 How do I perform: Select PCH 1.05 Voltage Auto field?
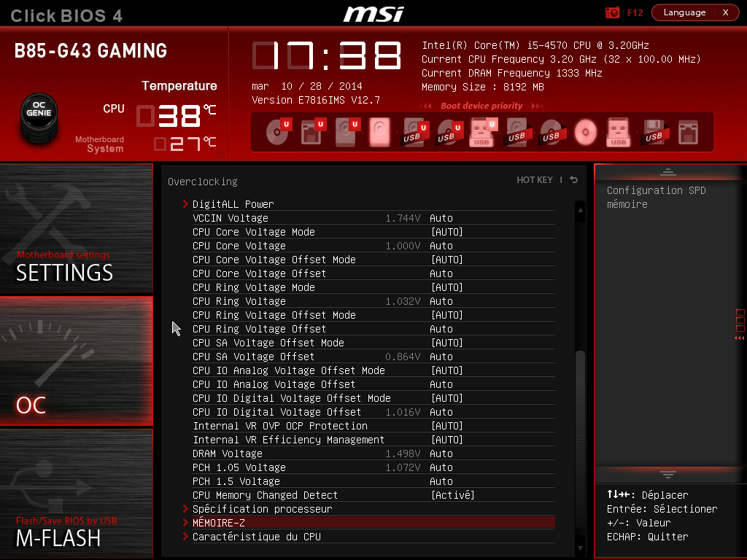pyautogui.click(x=441, y=467)
